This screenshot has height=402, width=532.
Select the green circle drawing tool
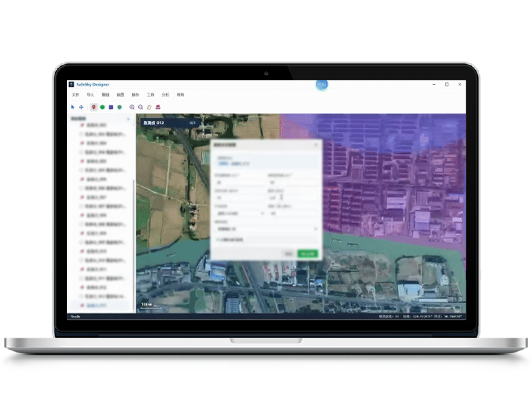click(103, 107)
